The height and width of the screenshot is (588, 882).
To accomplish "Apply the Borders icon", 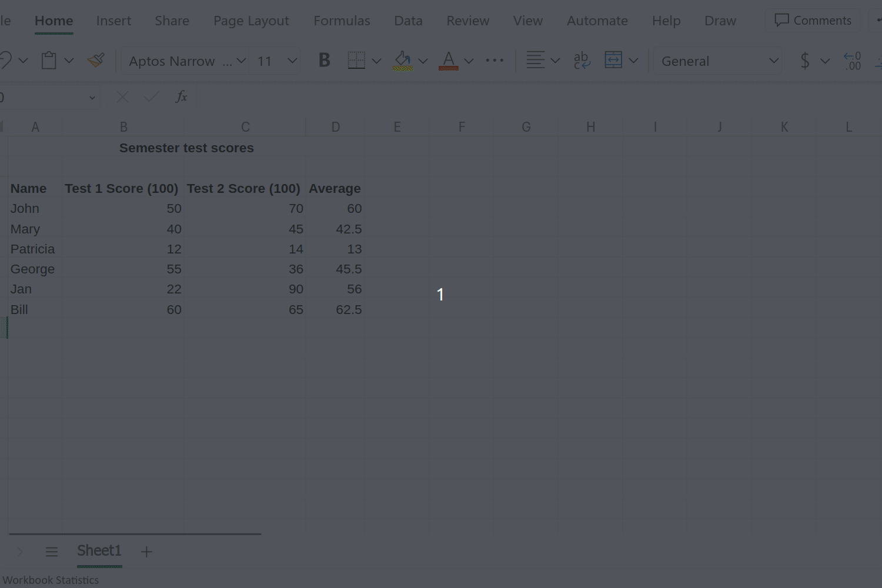I will [356, 60].
